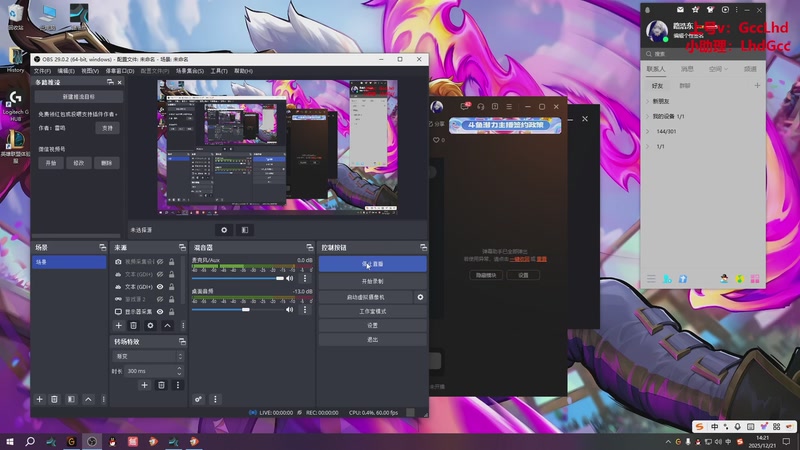Image resolution: width=800 pixels, height=450 pixels.
Task: Open the 场景集合(S) menu in OBS
Action: tap(190, 71)
